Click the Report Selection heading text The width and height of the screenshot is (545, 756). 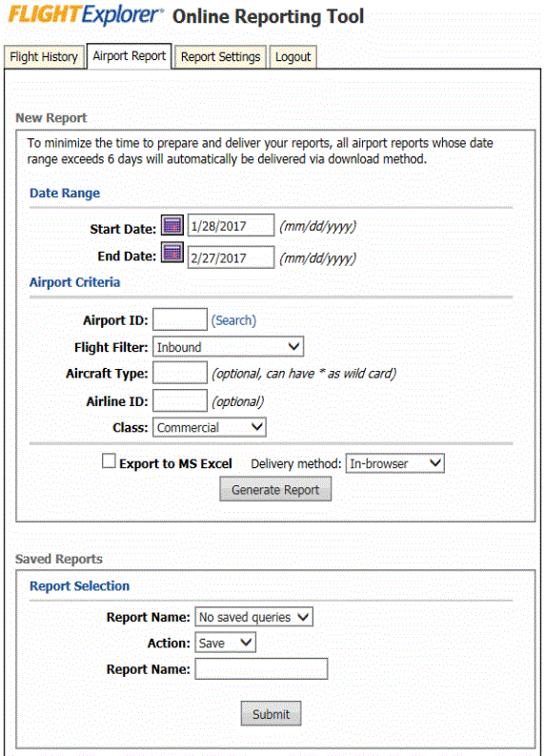[79, 585]
